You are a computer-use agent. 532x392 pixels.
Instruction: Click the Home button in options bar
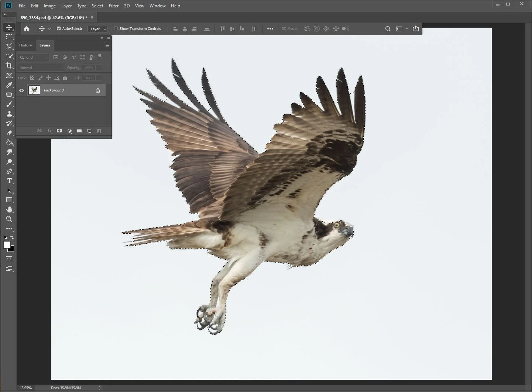pos(27,29)
